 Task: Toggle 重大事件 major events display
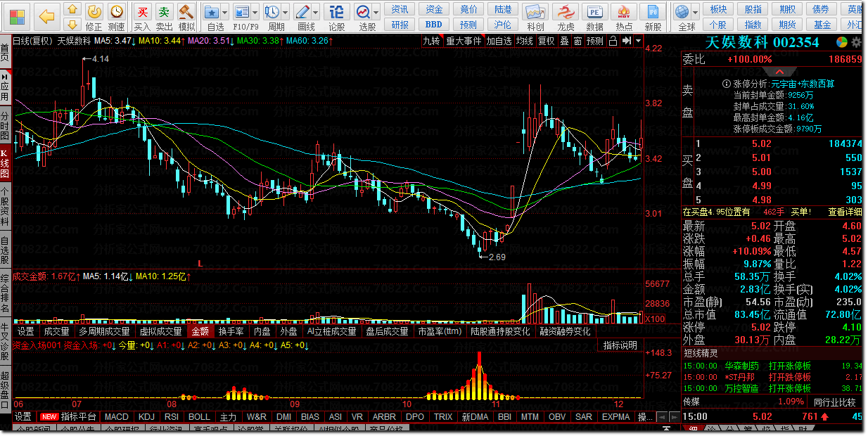[x=464, y=41]
